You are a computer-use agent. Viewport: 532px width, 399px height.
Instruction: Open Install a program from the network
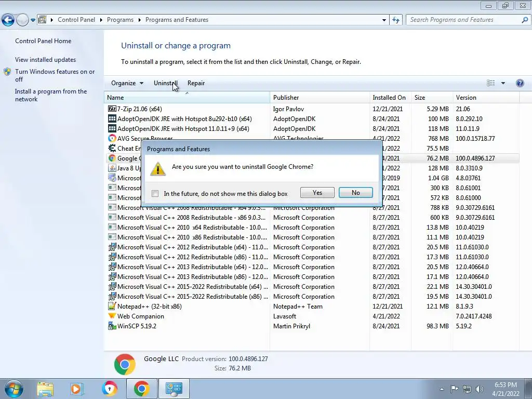pos(51,95)
